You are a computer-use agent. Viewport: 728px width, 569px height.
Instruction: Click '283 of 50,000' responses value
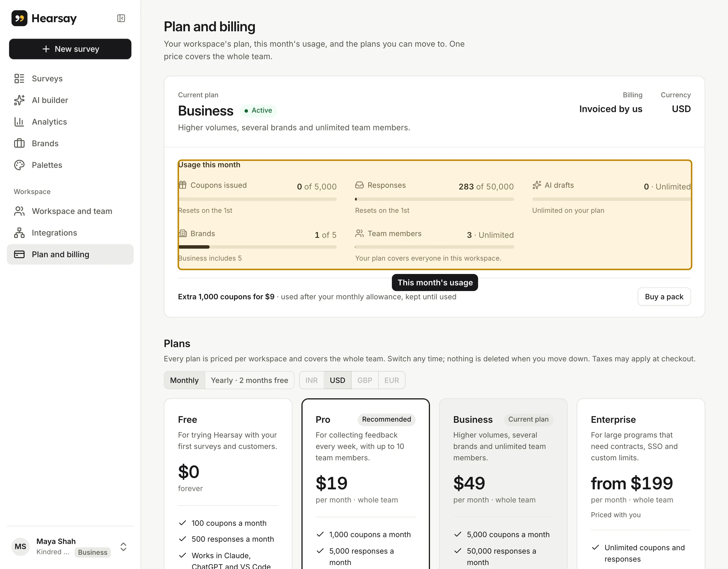(486, 186)
